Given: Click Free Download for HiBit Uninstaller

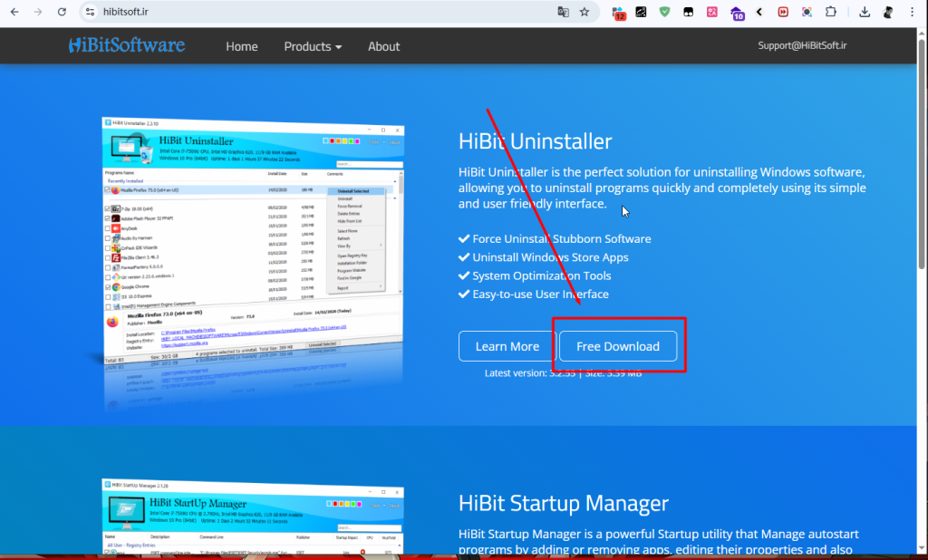Looking at the screenshot, I should [617, 346].
